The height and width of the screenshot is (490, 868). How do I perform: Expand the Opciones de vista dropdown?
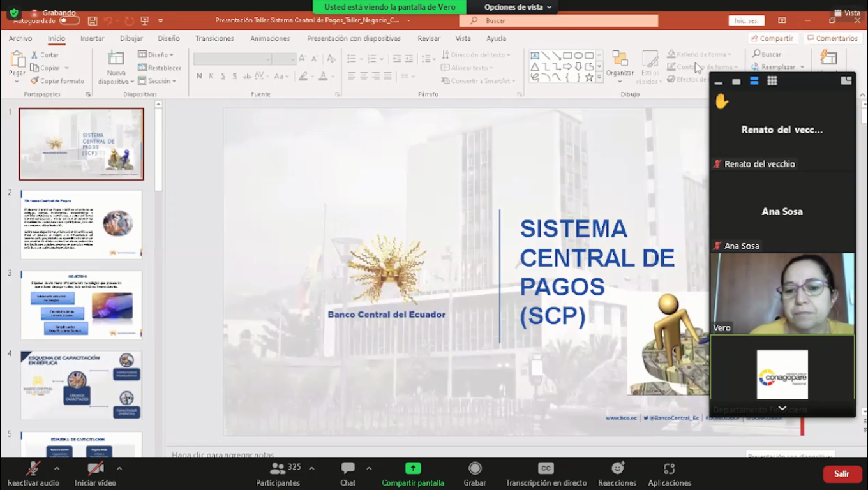(x=518, y=7)
